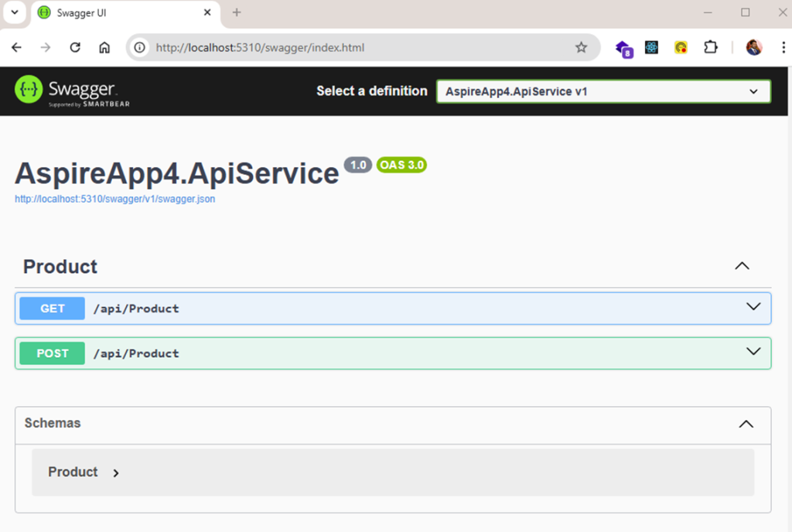Screen dimensions: 792x532
Task: Maximize the browser window
Action: 745,12
